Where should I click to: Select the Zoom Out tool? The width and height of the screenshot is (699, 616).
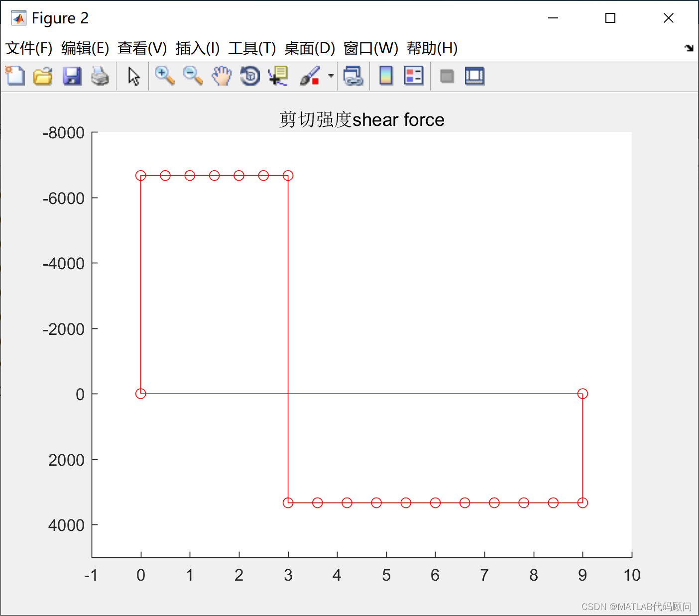[x=193, y=76]
